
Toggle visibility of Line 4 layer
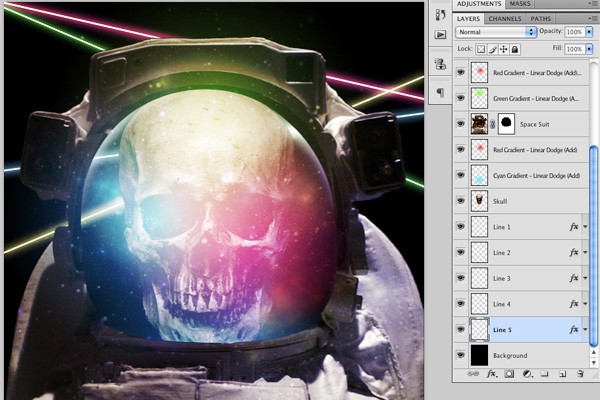pyautogui.click(x=461, y=304)
